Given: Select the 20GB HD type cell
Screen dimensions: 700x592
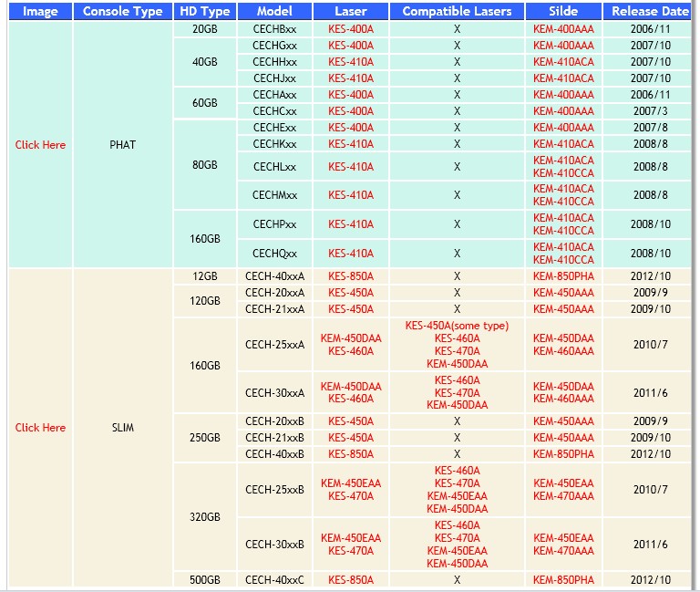Looking at the screenshot, I should point(205,29).
